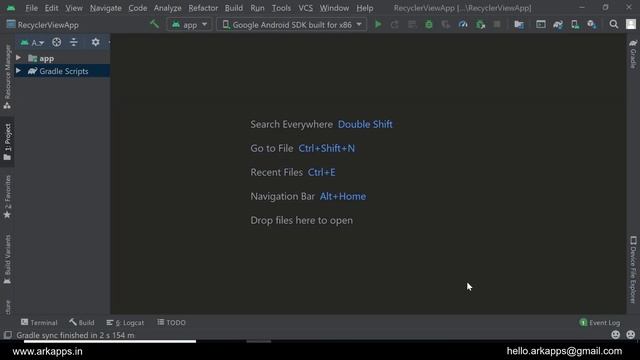Select the app module row
This screenshot has height=360, width=640.
(62, 58)
